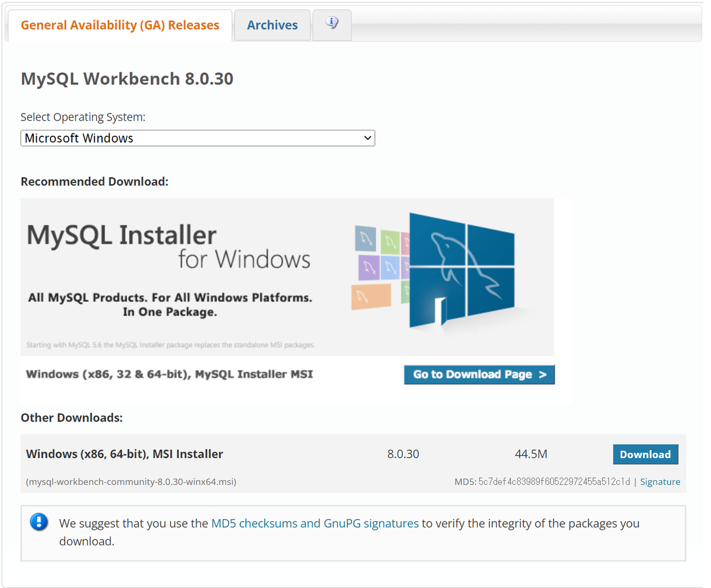Download the Windows 64-bit MSI Installer

click(645, 455)
